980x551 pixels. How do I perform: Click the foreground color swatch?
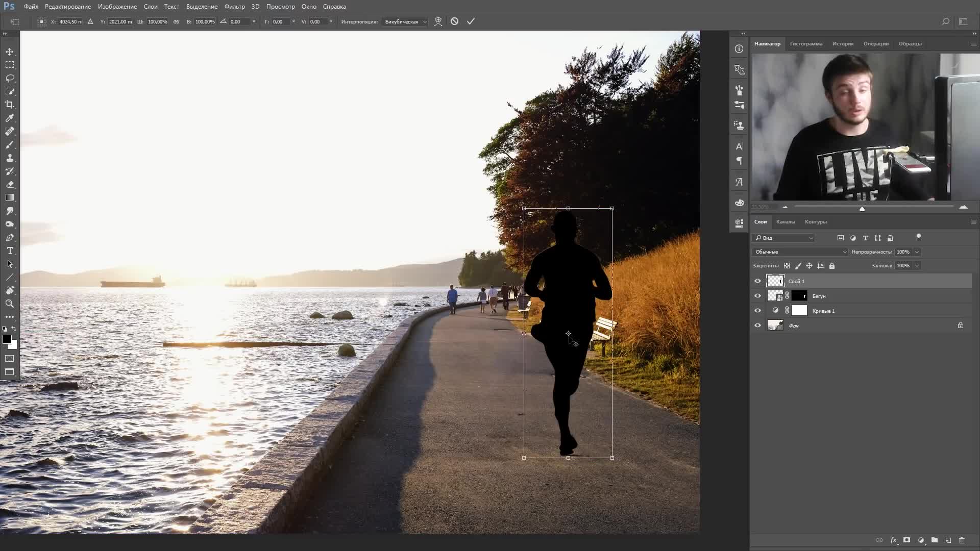pos(7,340)
